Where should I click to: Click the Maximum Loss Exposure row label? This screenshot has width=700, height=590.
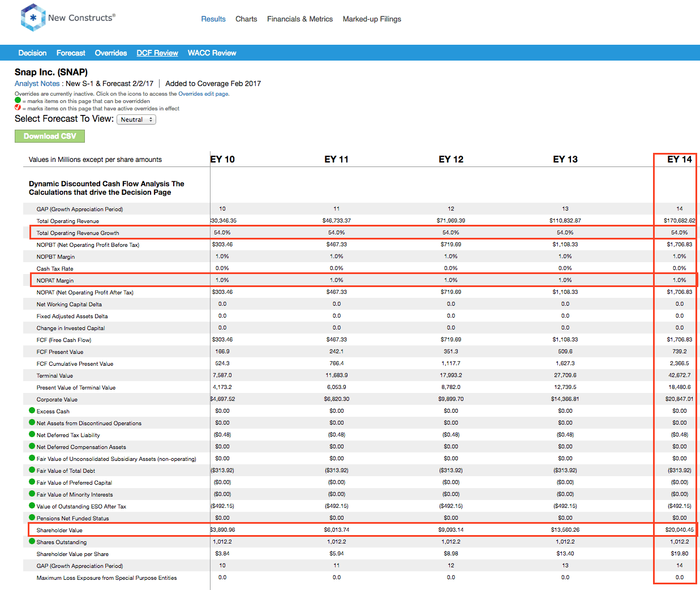point(106,578)
